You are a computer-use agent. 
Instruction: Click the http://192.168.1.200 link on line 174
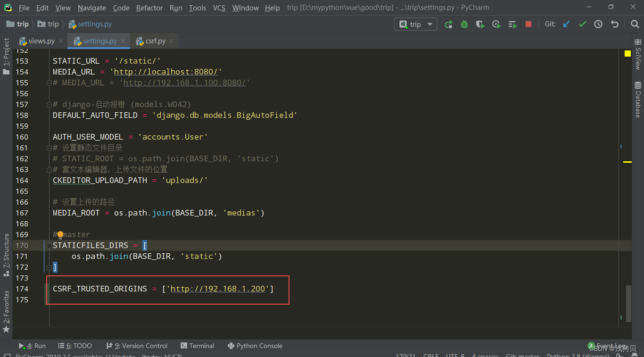tap(218, 289)
